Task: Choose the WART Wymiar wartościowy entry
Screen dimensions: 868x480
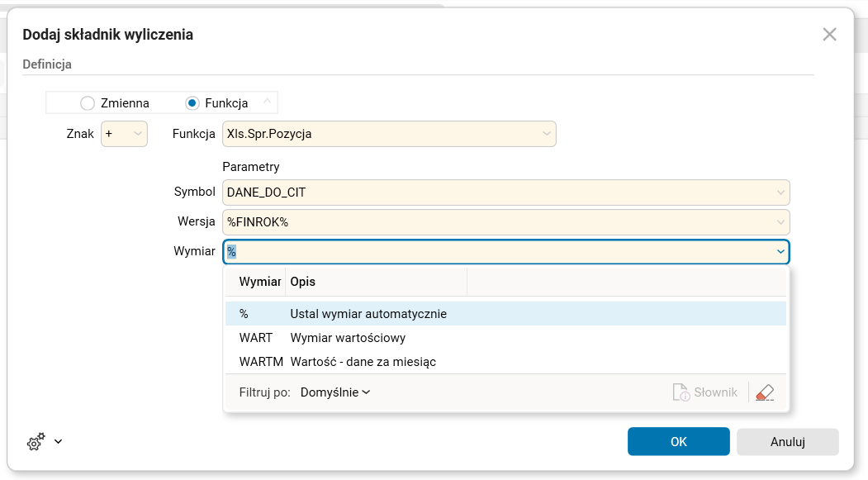Action: tap(347, 338)
